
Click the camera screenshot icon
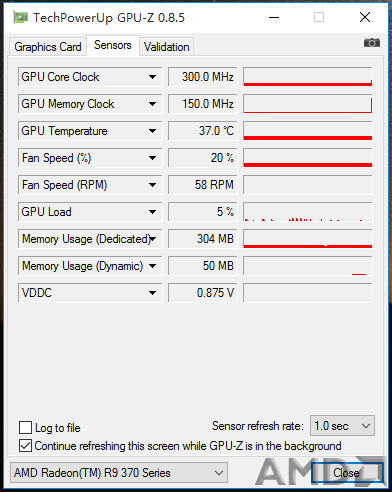click(x=372, y=43)
